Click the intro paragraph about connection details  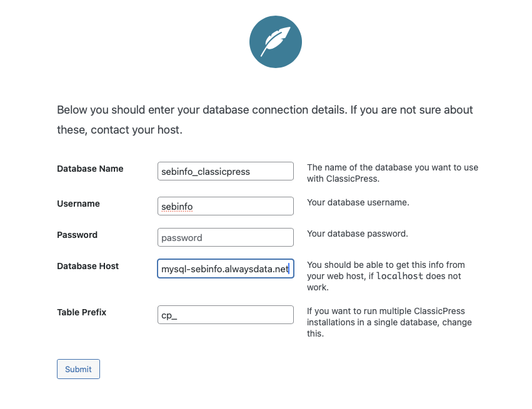pyautogui.click(x=265, y=120)
